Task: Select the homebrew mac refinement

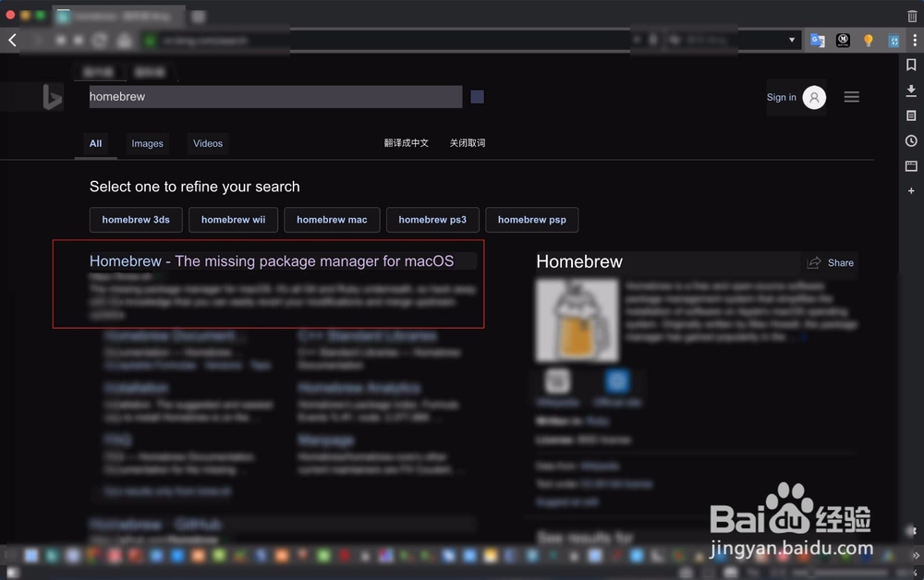Action: pyautogui.click(x=332, y=220)
